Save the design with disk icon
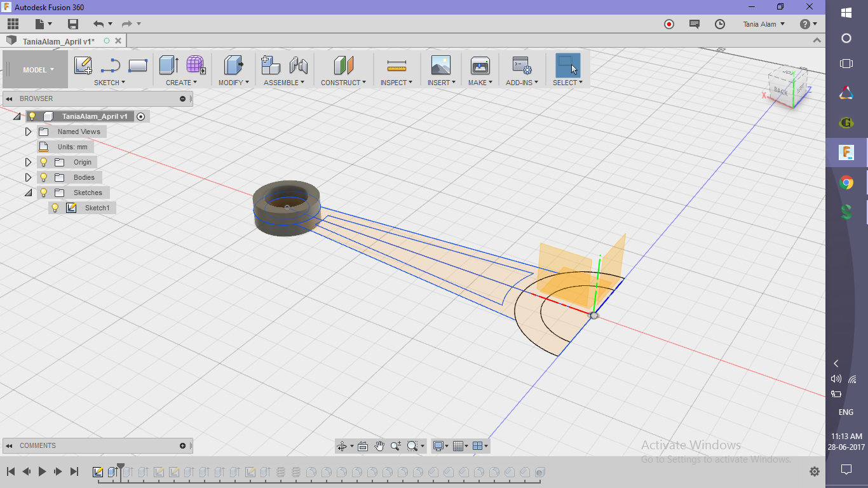The width and height of the screenshot is (868, 488). [73, 24]
